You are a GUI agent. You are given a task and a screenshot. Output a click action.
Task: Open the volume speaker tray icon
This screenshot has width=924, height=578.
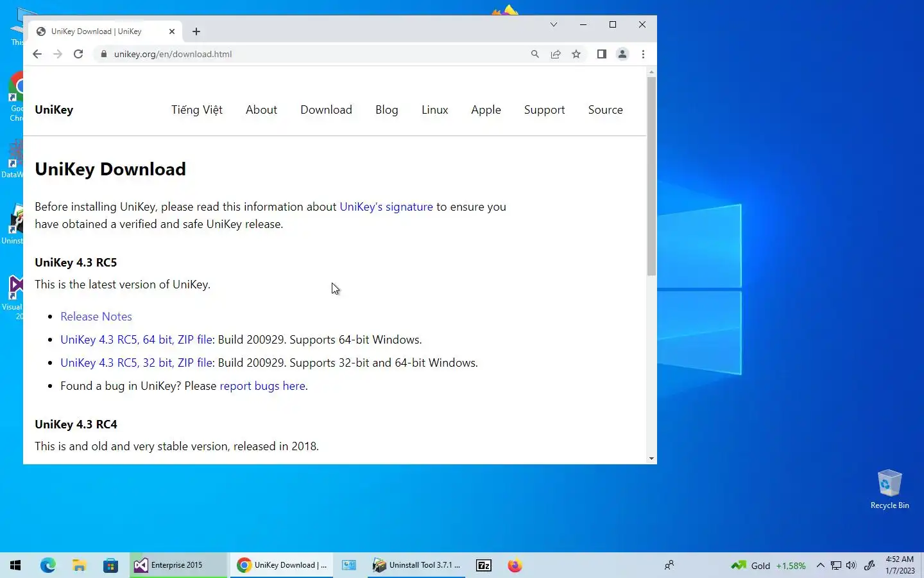click(x=851, y=565)
